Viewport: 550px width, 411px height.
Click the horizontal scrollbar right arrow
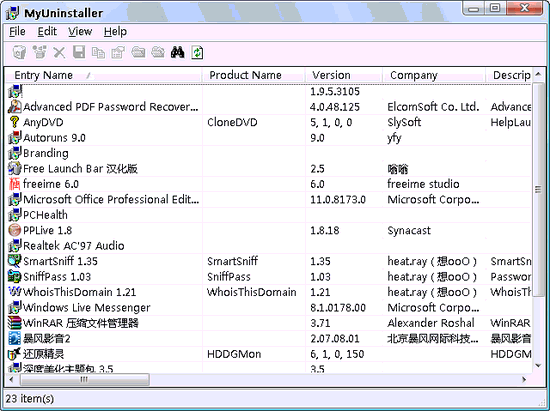[524, 379]
